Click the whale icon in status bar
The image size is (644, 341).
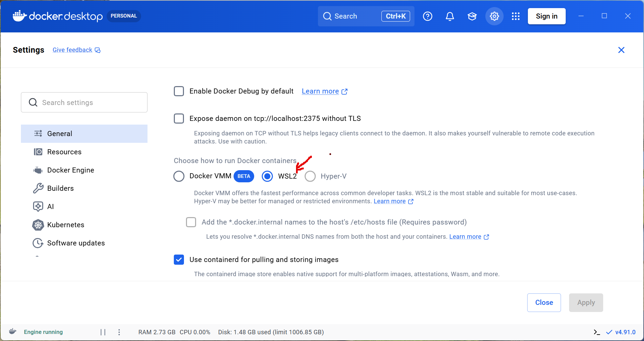13,332
